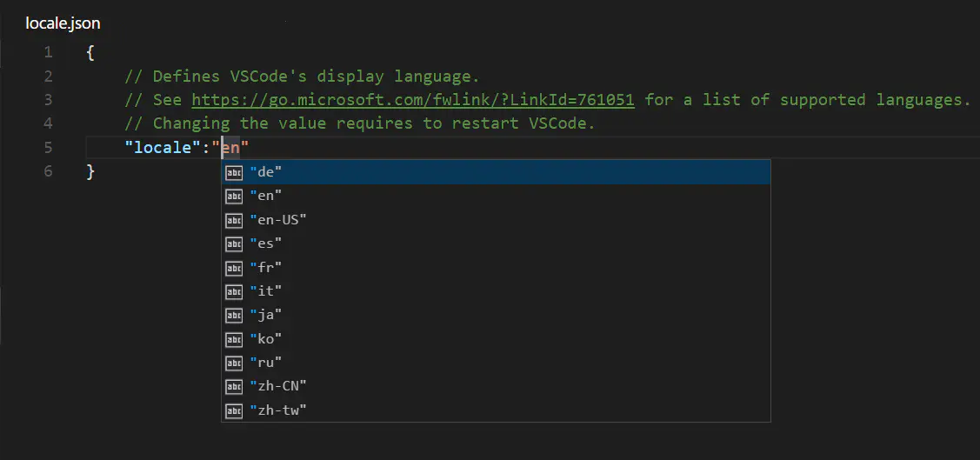Click the abc icon beside "zh-CN"
Image resolution: width=980 pixels, height=460 pixels.
tap(234, 388)
